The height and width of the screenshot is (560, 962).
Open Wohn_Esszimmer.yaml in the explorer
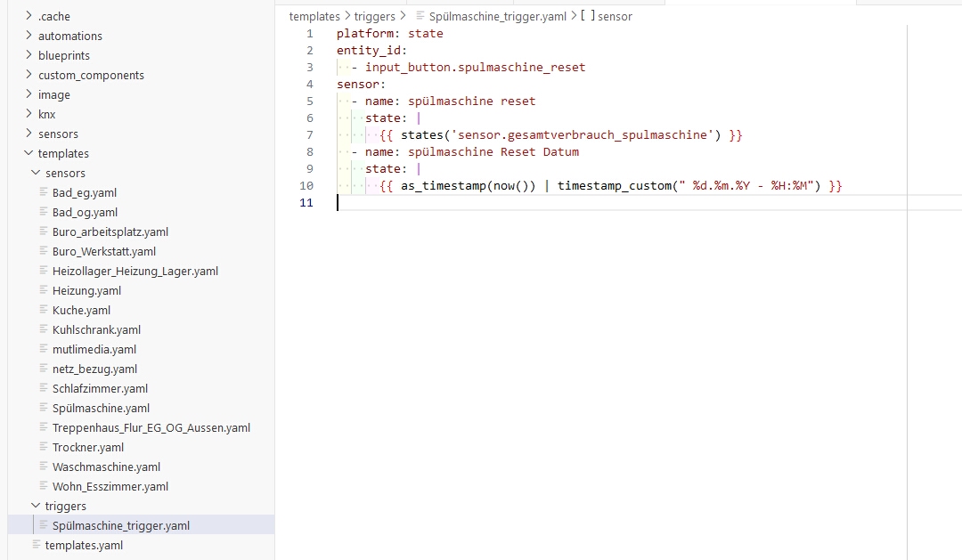(x=110, y=486)
